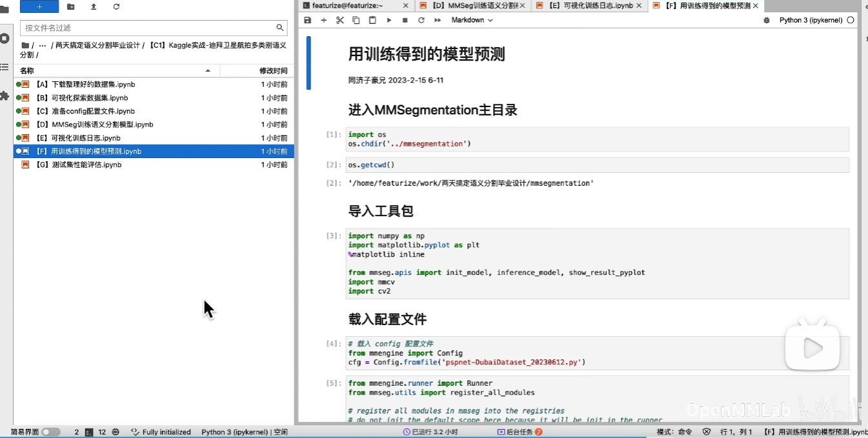Restart the kernel
The width and height of the screenshot is (868, 438).
[421, 20]
